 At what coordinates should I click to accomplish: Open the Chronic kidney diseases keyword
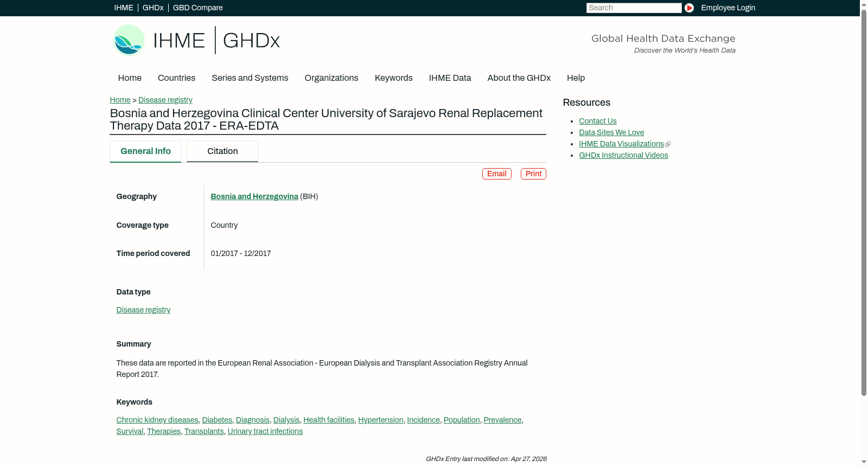(x=157, y=420)
